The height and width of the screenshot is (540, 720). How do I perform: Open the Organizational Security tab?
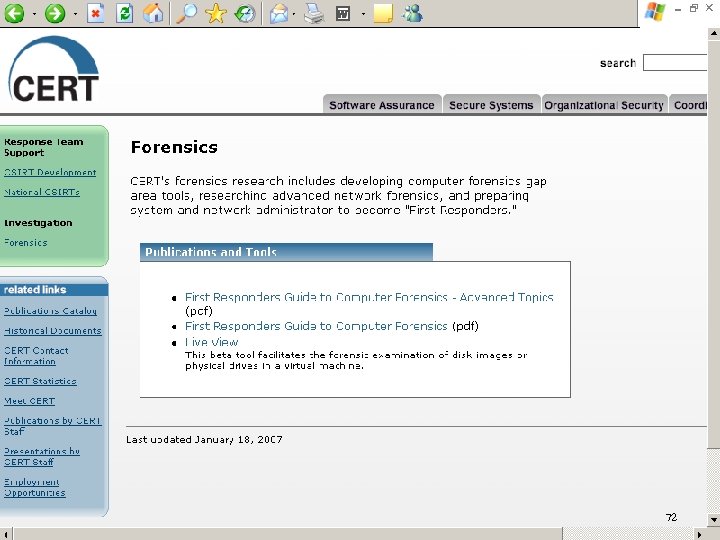[x=604, y=104]
